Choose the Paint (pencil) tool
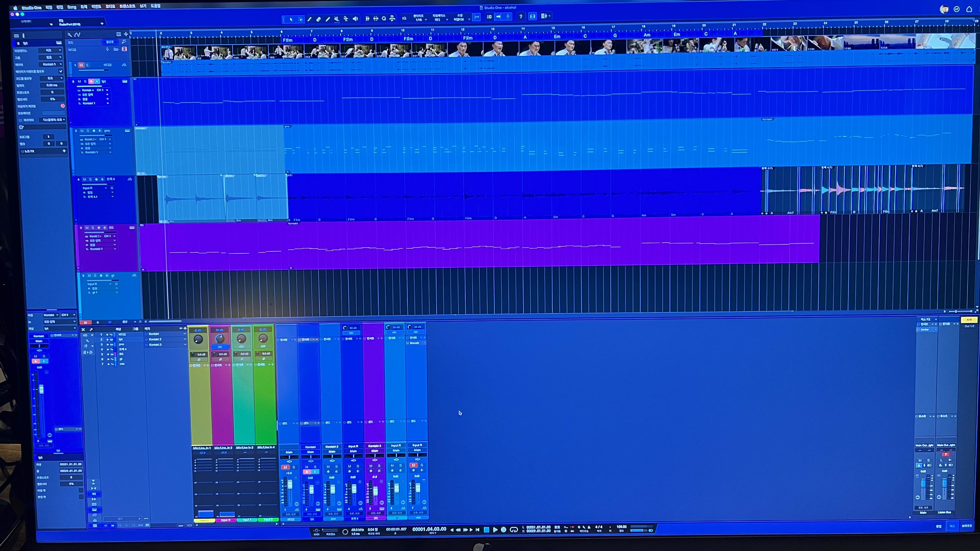Screen dimensions: 980x551 328,19
